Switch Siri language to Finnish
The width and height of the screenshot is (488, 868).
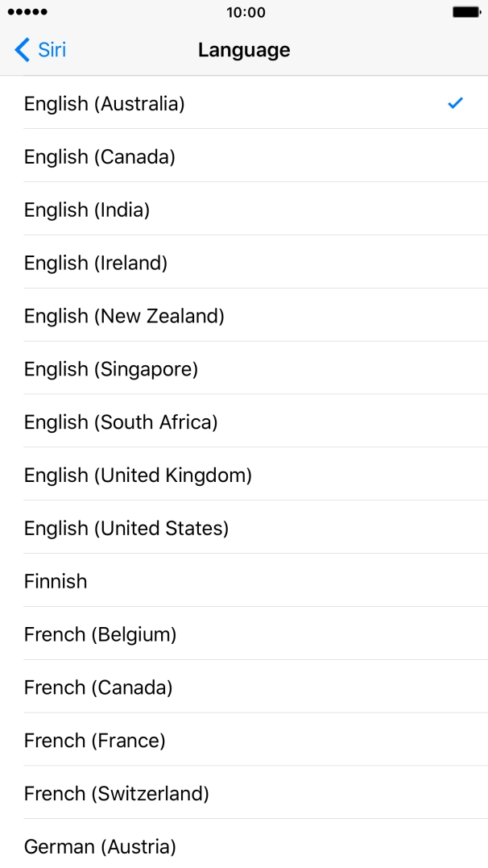tap(55, 581)
